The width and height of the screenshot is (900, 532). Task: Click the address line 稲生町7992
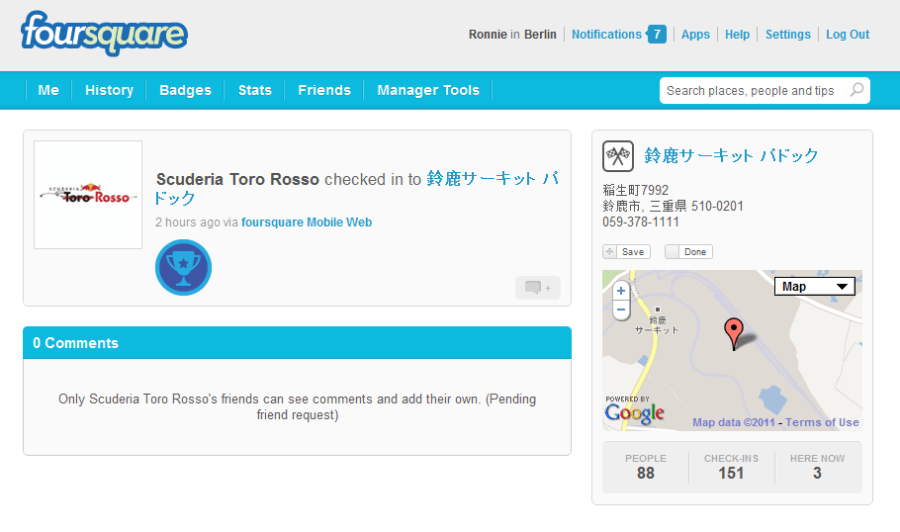tap(635, 190)
